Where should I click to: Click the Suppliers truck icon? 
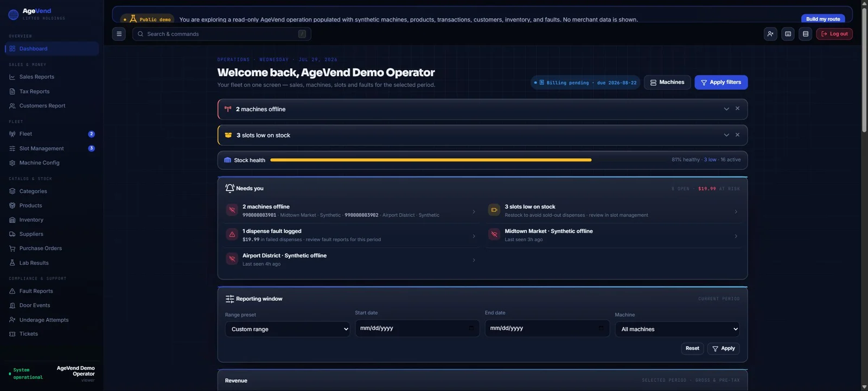click(12, 234)
